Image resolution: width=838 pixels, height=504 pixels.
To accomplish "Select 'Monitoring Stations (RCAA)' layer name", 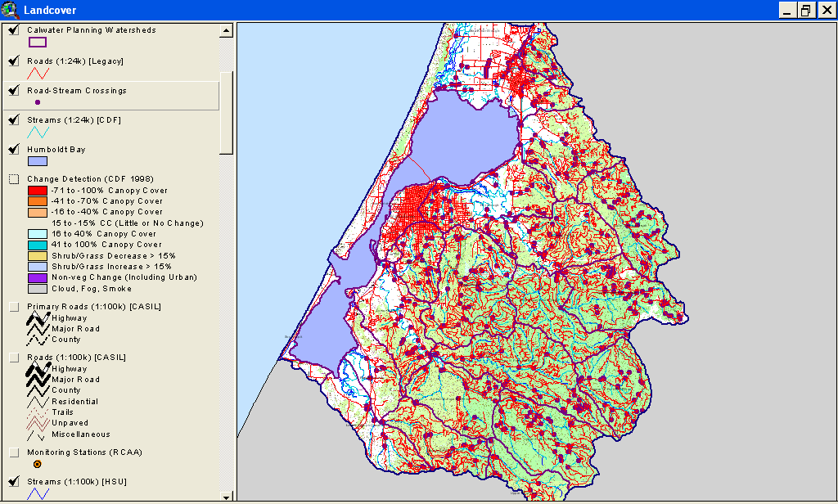I will [x=85, y=452].
